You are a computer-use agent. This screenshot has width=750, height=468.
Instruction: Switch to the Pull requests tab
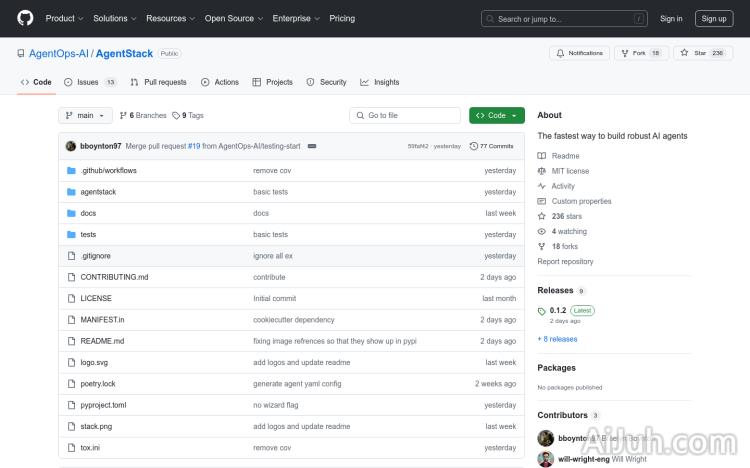point(159,82)
